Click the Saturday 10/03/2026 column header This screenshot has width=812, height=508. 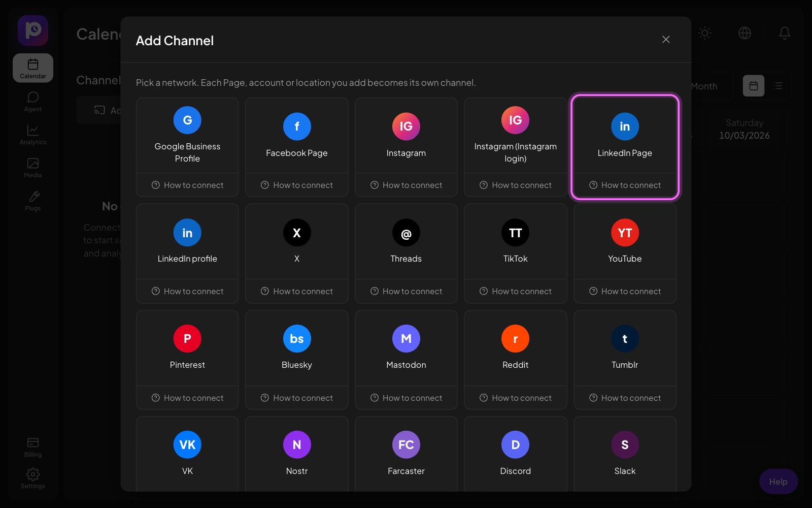pyautogui.click(x=744, y=130)
